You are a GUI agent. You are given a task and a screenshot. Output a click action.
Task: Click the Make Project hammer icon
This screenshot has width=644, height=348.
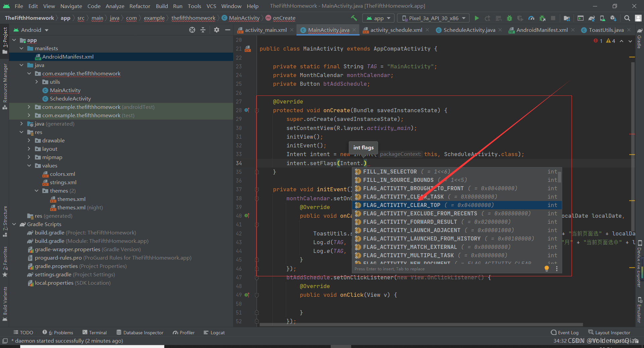[x=354, y=18]
